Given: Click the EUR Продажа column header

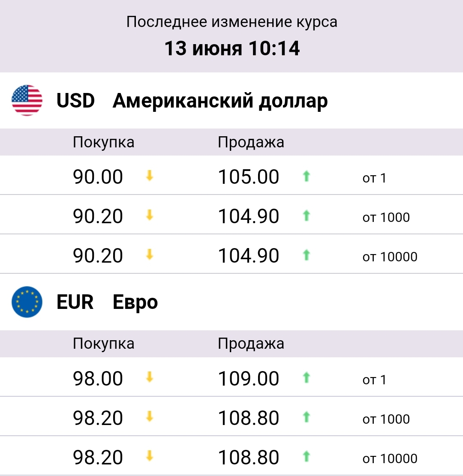Looking at the screenshot, I should pos(251,344).
